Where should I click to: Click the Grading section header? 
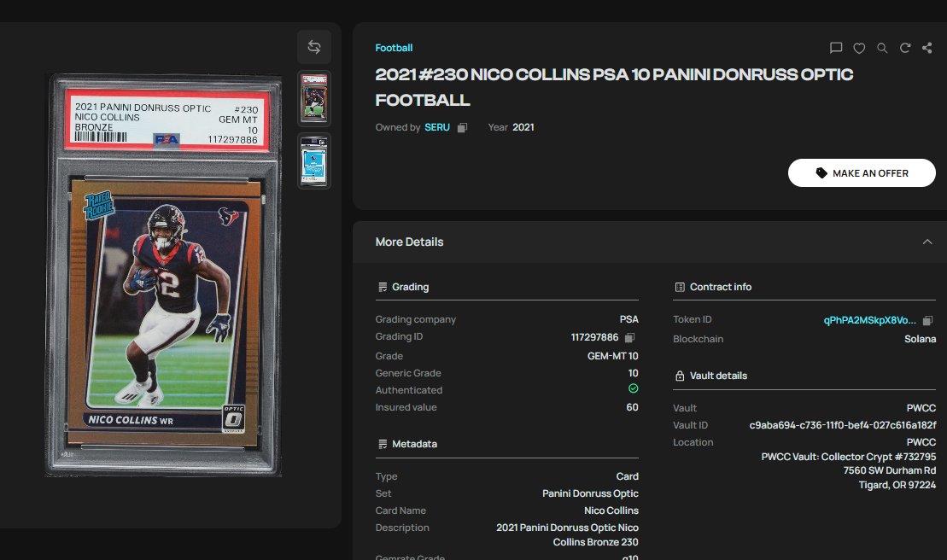pyautogui.click(x=410, y=287)
